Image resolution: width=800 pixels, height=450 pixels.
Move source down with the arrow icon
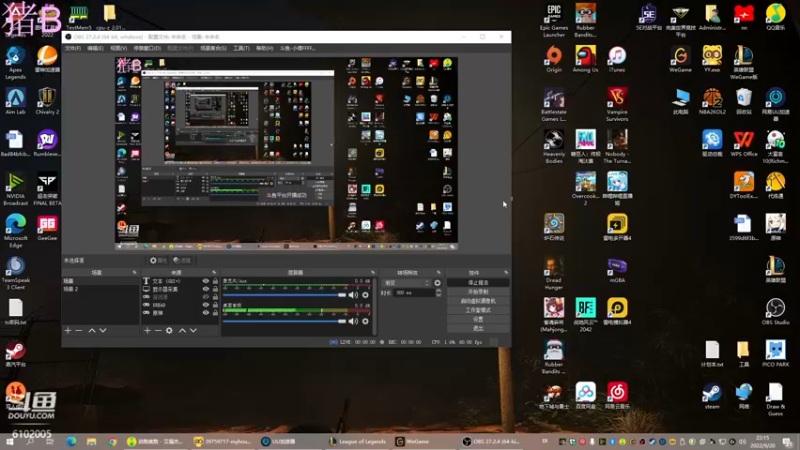(193, 331)
